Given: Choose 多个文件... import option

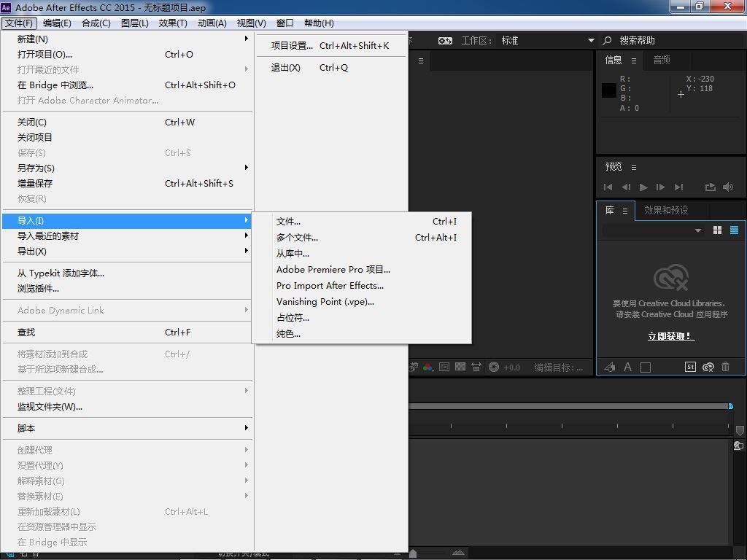Looking at the screenshot, I should pyautogui.click(x=362, y=237).
